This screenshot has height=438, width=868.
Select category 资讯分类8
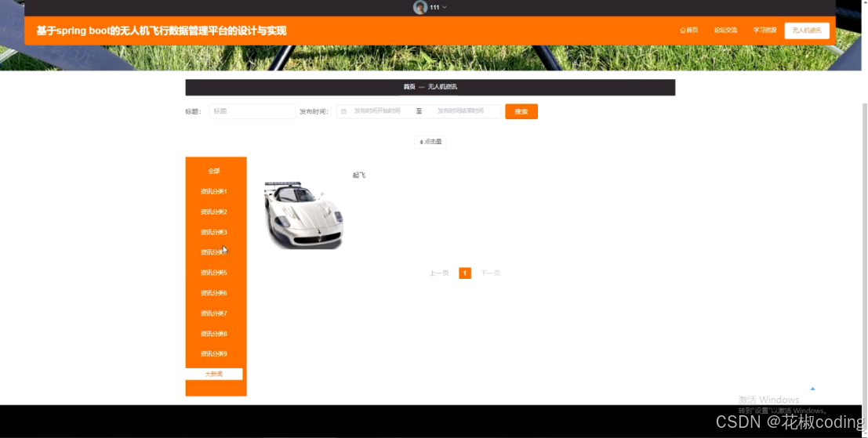pos(214,334)
